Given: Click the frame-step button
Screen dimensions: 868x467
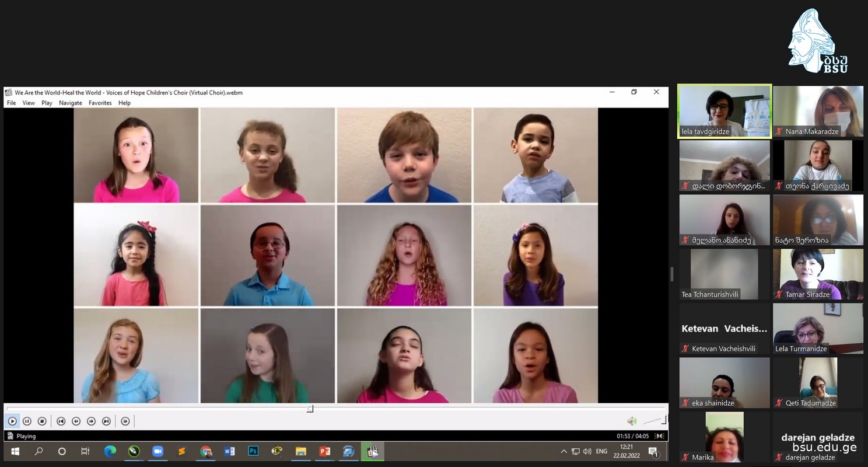Looking at the screenshot, I should coord(125,421).
